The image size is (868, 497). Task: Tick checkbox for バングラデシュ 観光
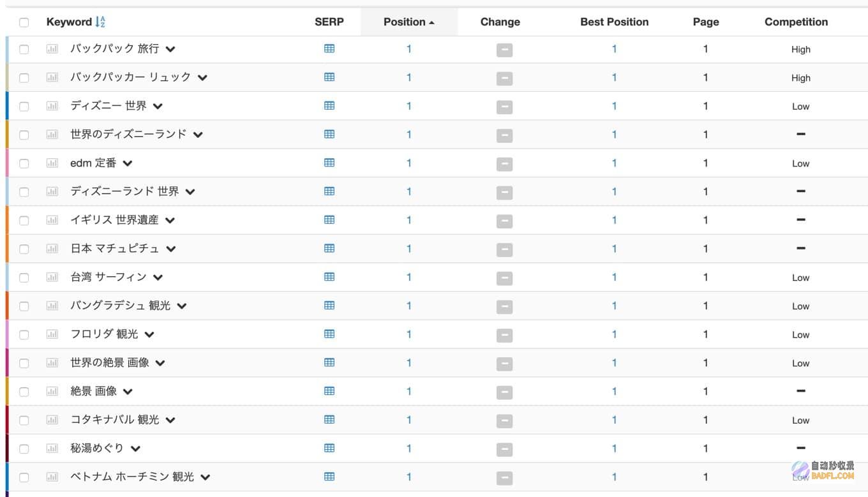click(x=24, y=306)
